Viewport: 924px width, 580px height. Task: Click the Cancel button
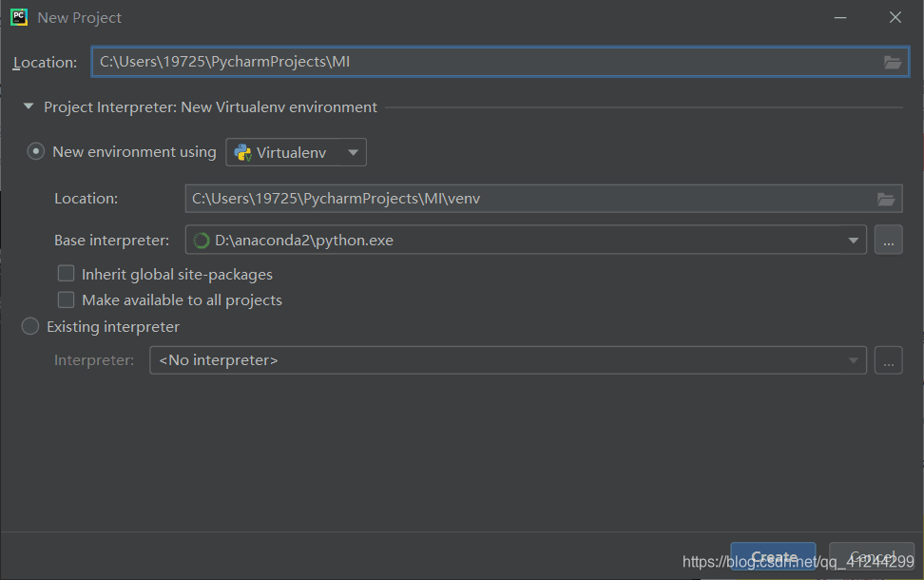point(870,557)
